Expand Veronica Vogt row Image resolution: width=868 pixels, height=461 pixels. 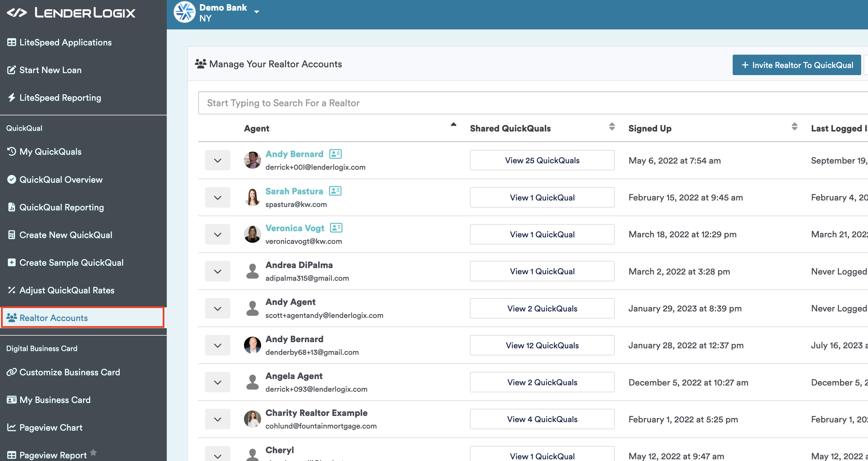tap(218, 234)
